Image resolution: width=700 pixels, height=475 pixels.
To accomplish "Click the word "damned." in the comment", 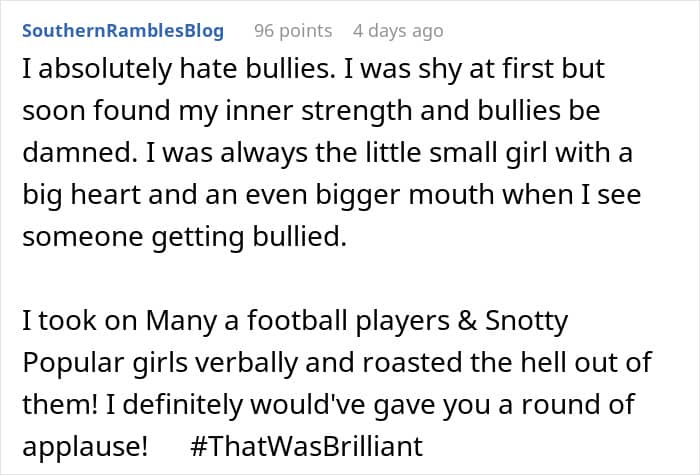I will (80, 152).
